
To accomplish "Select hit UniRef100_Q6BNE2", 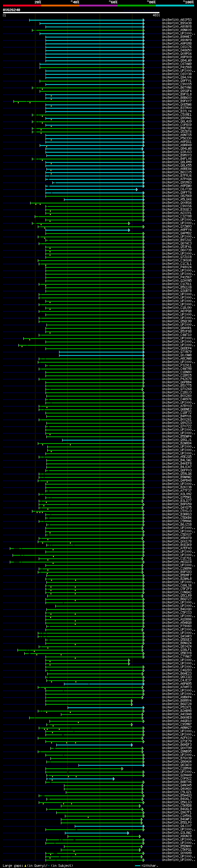I will pyautogui.click(x=177, y=410).
